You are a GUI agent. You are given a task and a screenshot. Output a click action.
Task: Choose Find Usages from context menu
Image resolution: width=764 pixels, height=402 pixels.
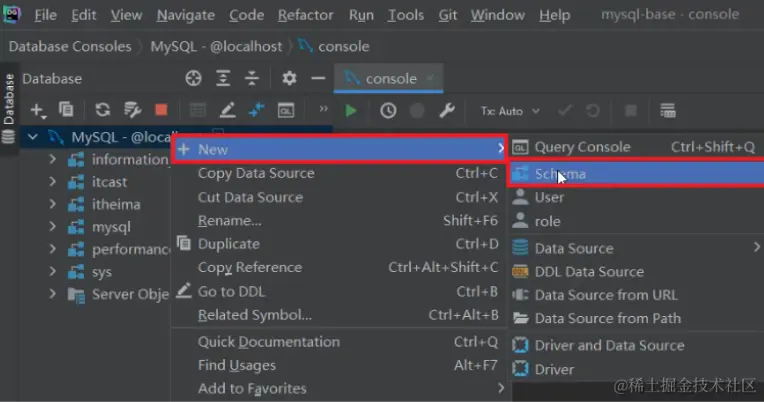(340, 365)
